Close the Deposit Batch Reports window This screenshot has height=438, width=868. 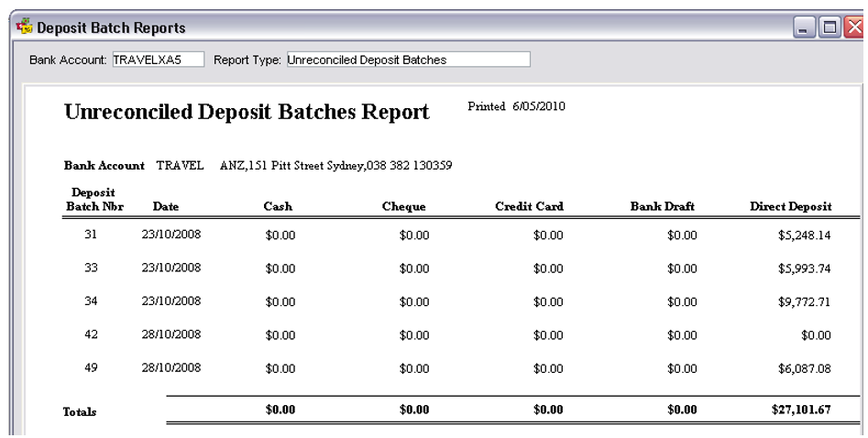[855, 27]
